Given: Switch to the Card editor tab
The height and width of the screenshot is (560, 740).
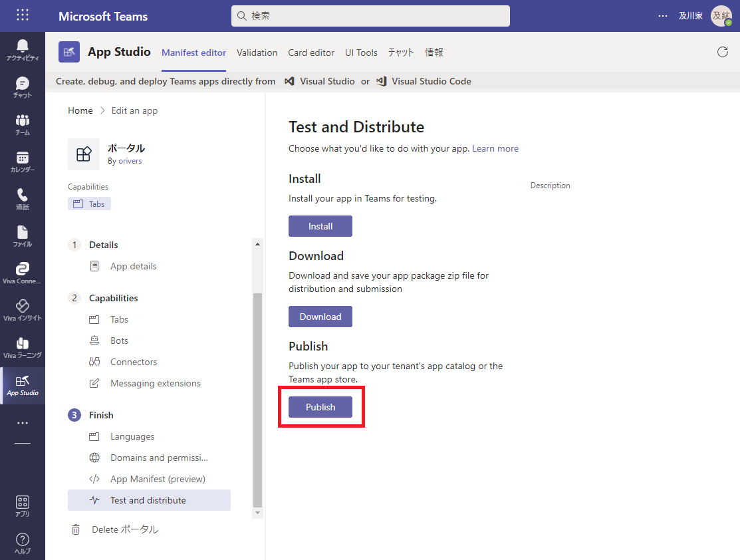Looking at the screenshot, I should pos(311,53).
